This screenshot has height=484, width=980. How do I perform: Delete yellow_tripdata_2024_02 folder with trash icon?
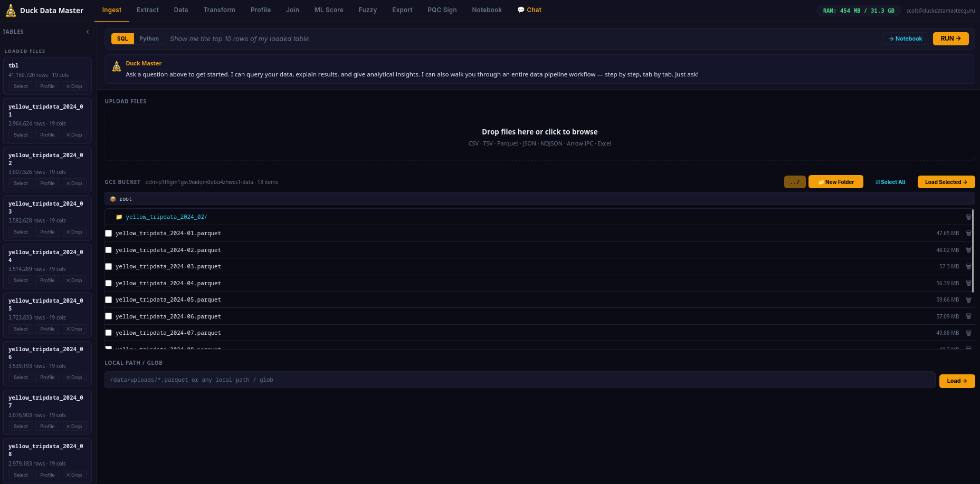(968, 217)
